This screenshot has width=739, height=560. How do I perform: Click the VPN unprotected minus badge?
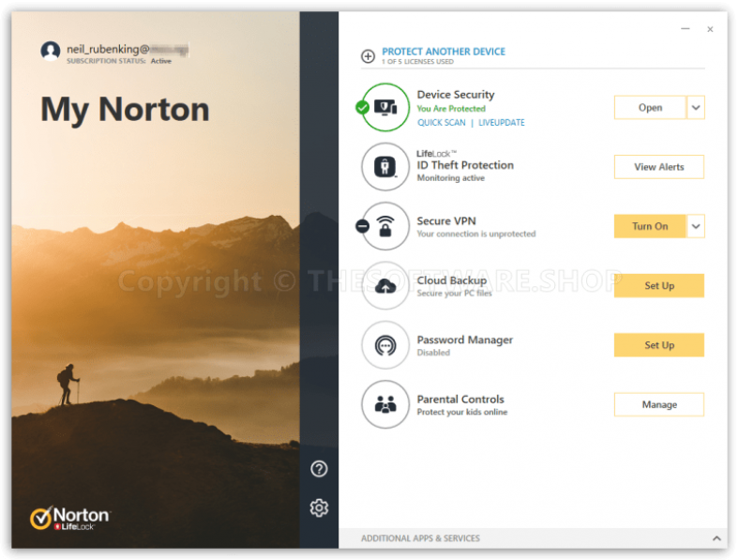point(362,226)
